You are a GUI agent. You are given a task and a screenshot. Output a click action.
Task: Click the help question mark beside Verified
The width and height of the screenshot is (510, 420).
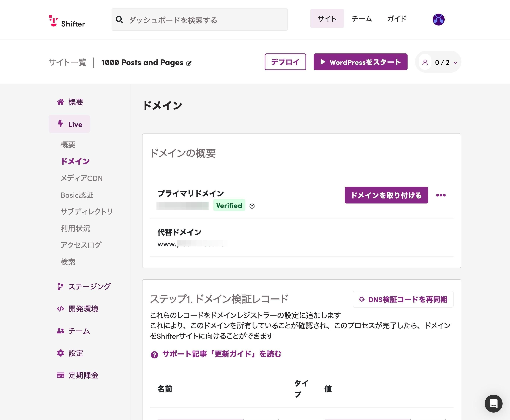click(x=252, y=206)
